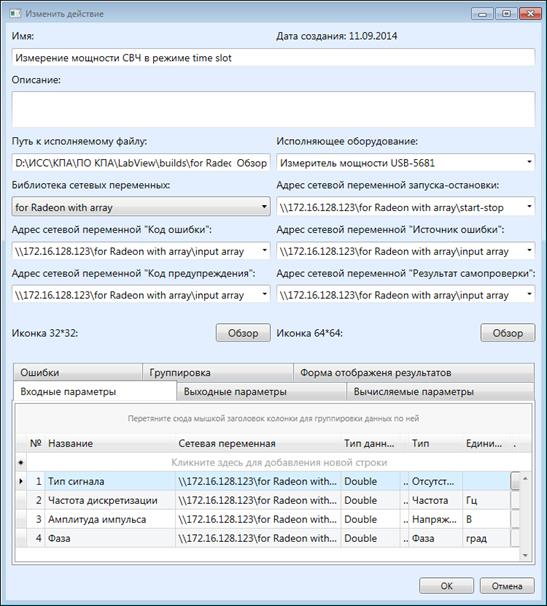
Task: Maximize the 'Изменить действие' window
Action: [506, 14]
